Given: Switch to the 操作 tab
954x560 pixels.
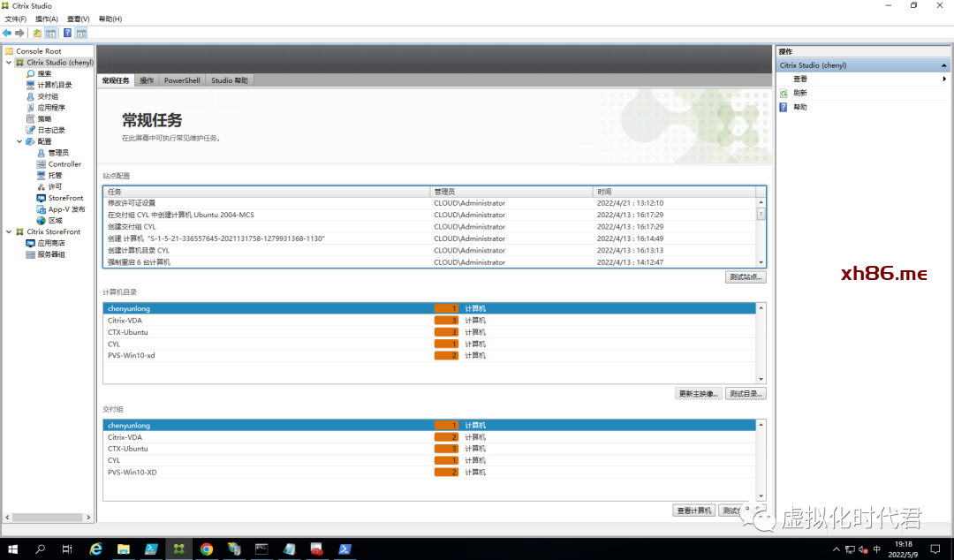Looking at the screenshot, I should pyautogui.click(x=147, y=80).
